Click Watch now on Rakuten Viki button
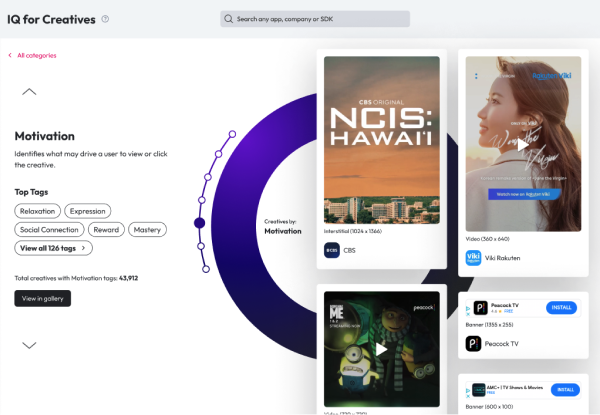The width and height of the screenshot is (600, 415). 524,194
